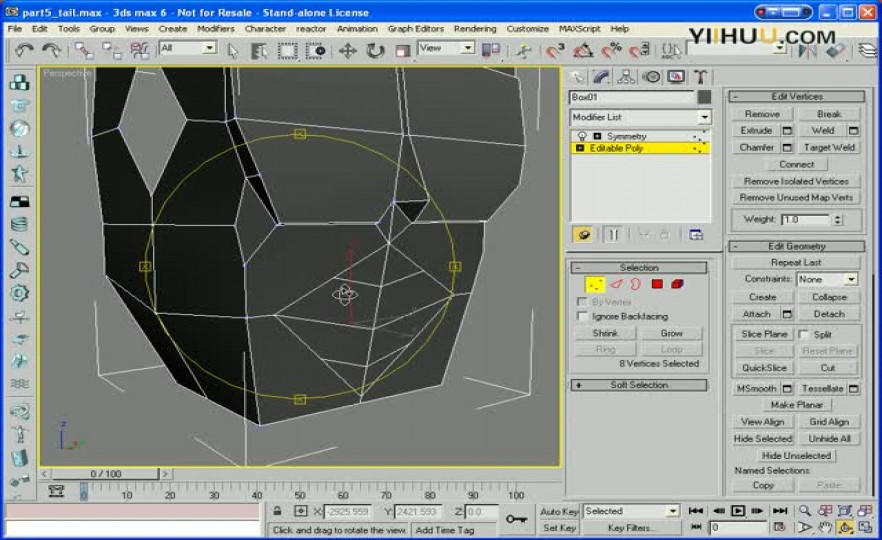The image size is (882, 540).
Task: Click the Box01 object color swatch
Action: coord(704,97)
